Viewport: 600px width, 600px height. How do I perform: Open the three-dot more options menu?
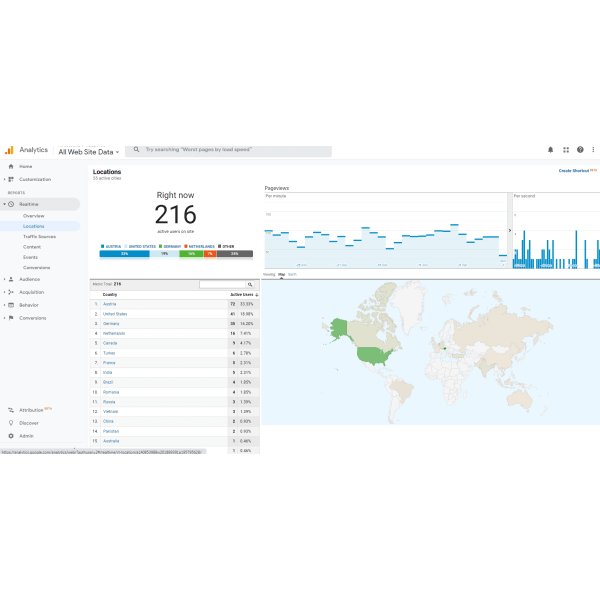click(593, 150)
